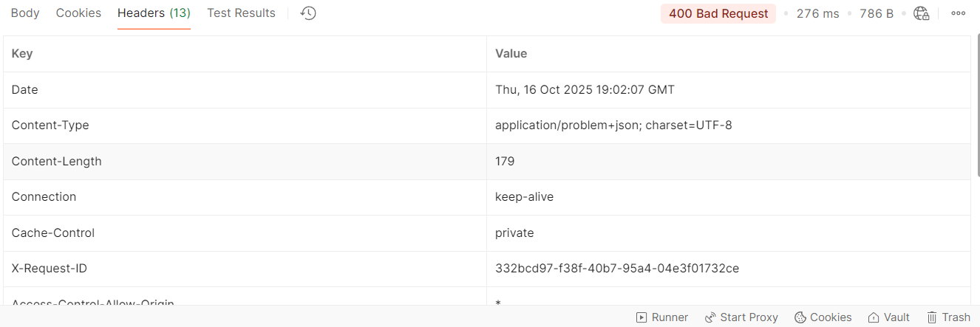The width and height of the screenshot is (980, 327).
Task: Click the Content-Type value cell
Action: coord(613,125)
